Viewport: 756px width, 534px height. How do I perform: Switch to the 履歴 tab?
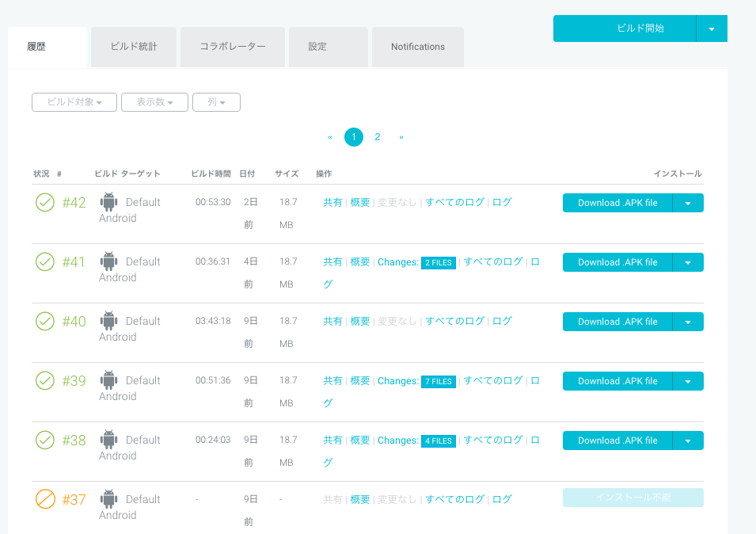pyautogui.click(x=47, y=47)
